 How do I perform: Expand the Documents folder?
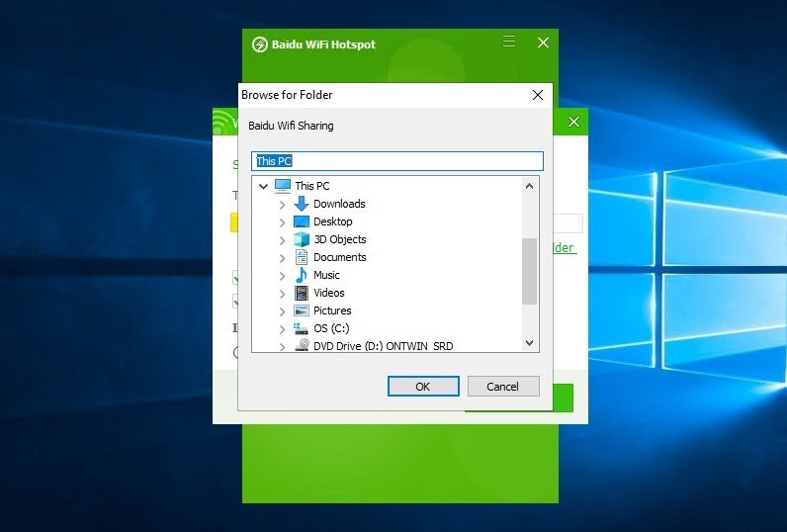282,258
